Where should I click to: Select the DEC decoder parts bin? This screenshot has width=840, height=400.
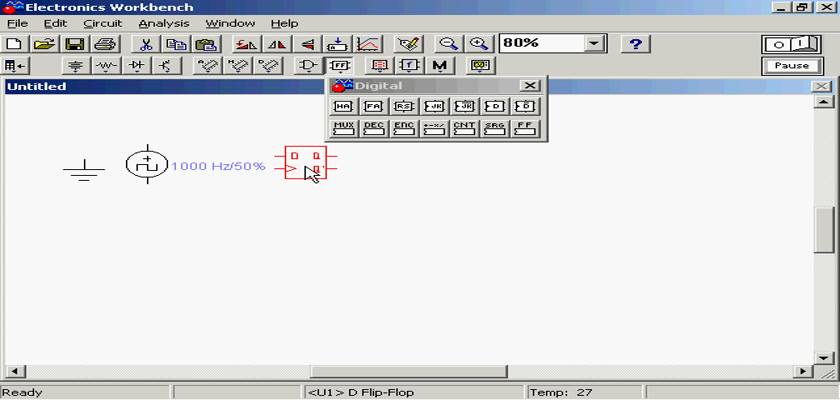pos(373,128)
